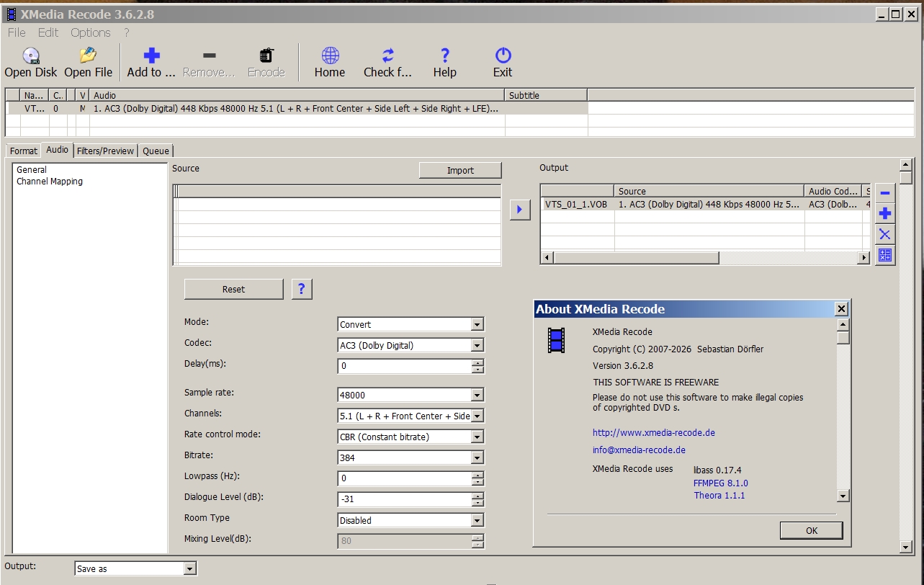Click into the Lowpass (Hz) input field
The width and height of the screenshot is (924, 585).
point(405,478)
